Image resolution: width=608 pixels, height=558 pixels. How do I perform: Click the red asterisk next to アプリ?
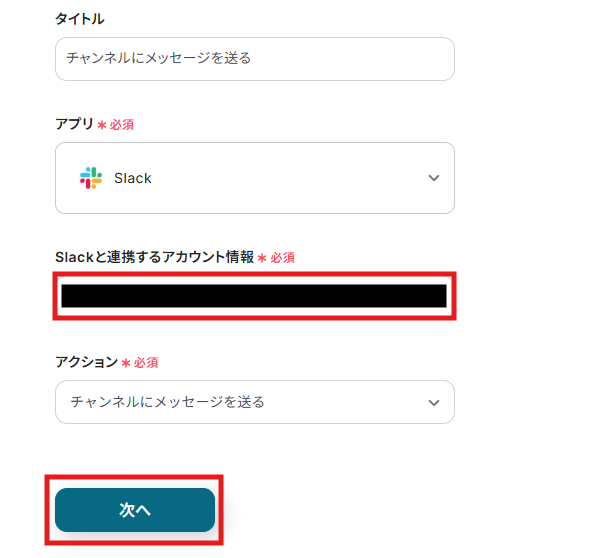click(102, 125)
